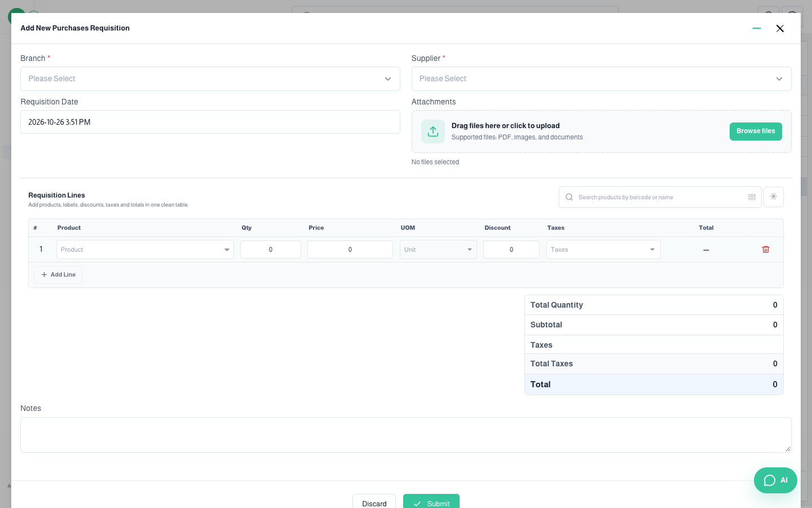
Task: Open the AI chat assistant
Action: point(775,480)
